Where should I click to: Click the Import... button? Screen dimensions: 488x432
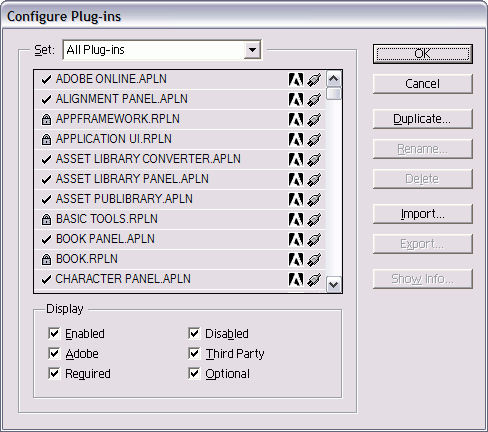coord(423,214)
